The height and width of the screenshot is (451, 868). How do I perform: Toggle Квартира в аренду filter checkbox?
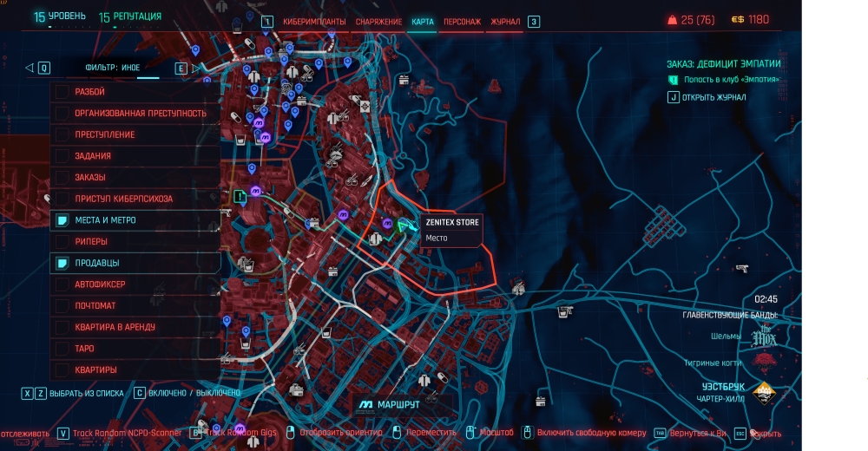click(x=62, y=327)
